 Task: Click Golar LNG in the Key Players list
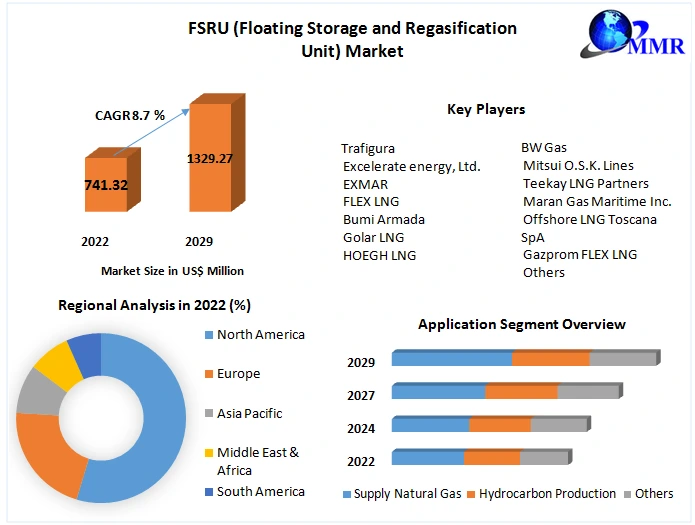374,238
